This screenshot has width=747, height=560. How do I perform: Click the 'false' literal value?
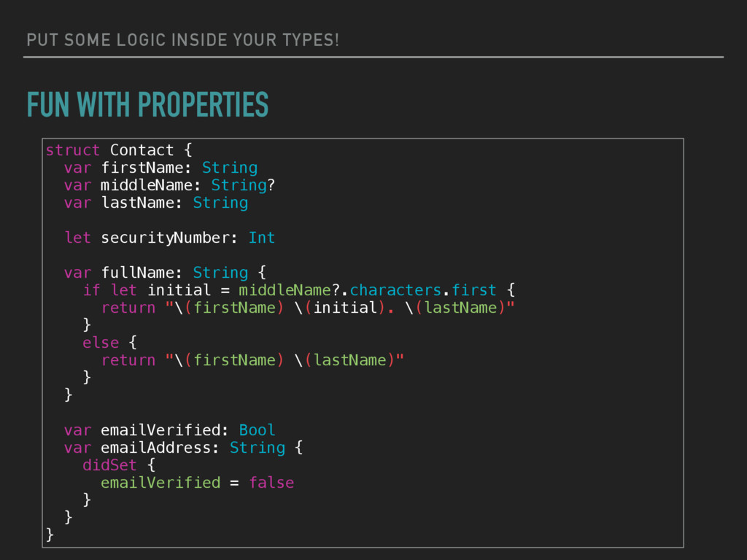coord(271,483)
